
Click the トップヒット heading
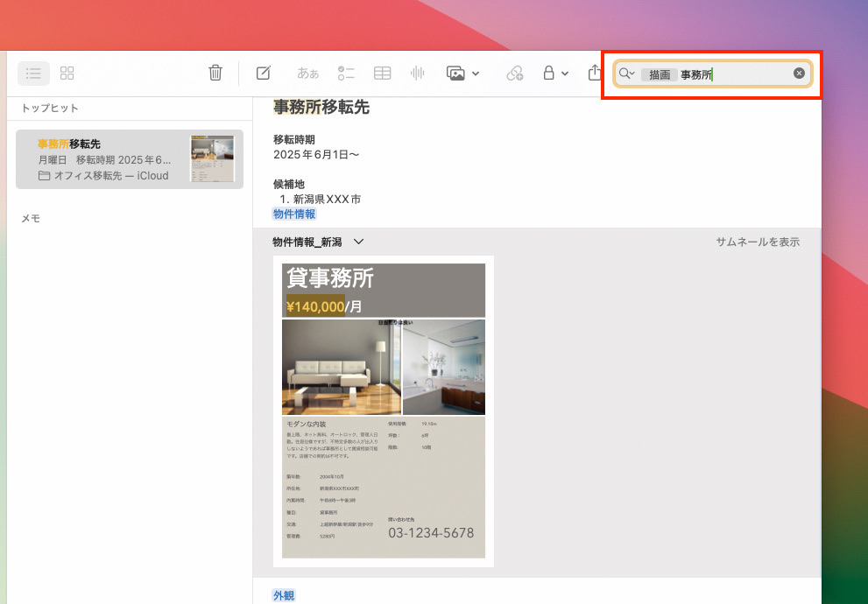tap(50, 109)
